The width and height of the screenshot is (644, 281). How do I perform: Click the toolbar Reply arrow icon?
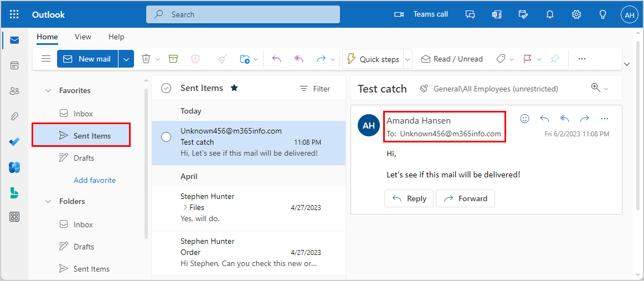(277, 59)
